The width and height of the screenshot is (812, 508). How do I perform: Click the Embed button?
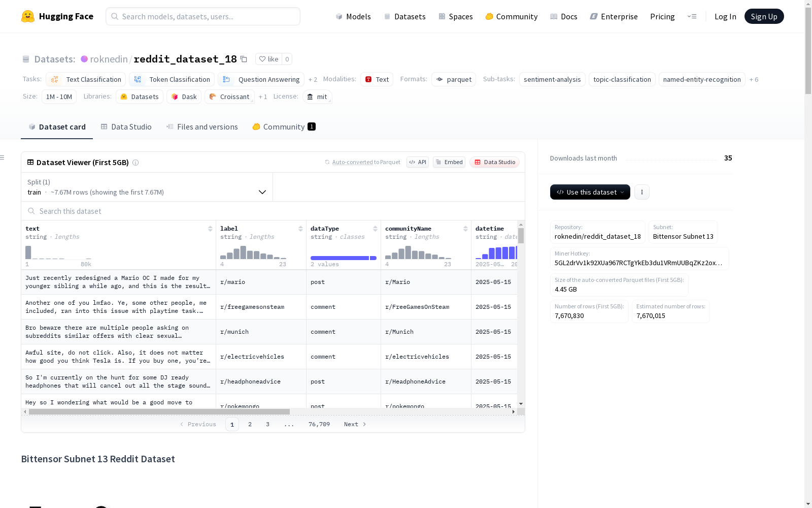tap(449, 162)
